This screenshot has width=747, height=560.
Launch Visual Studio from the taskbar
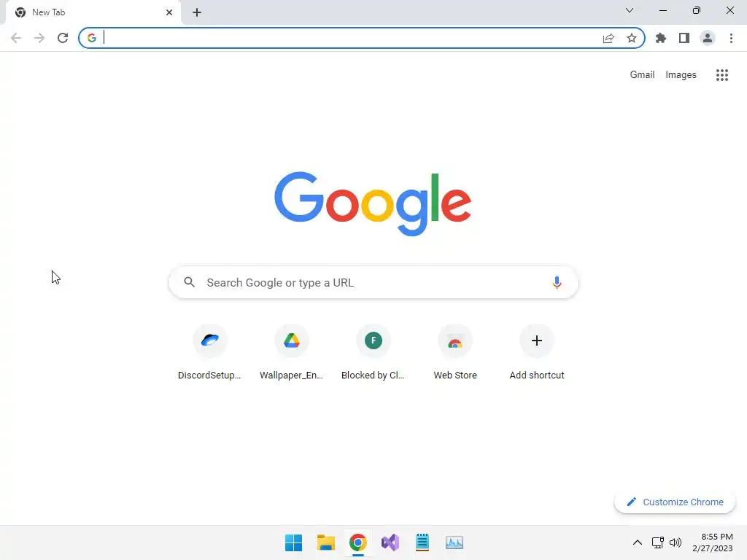tap(390, 542)
